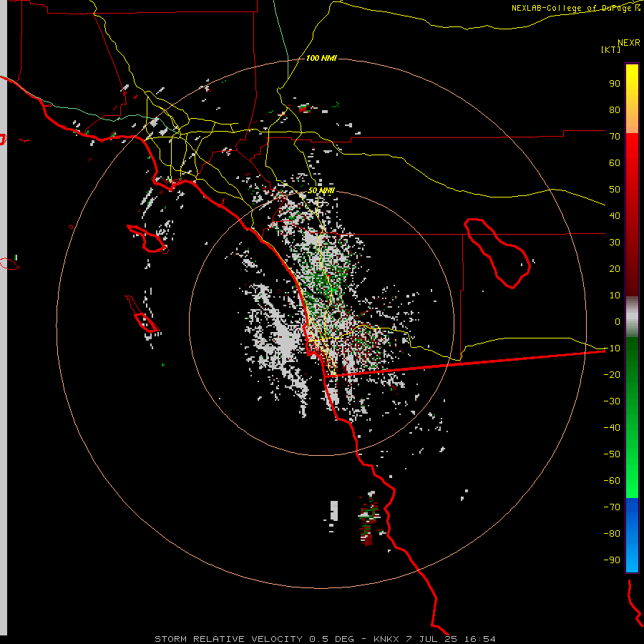Click the positive 60 value on the velocity scale
The height and width of the screenshot is (644, 644).
pyautogui.click(x=615, y=163)
